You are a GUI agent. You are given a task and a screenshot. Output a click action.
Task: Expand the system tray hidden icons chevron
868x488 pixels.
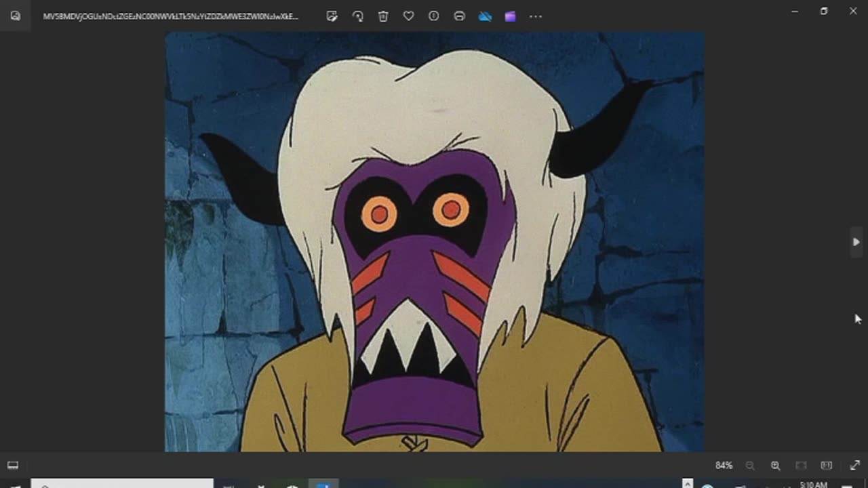pyautogui.click(x=688, y=484)
